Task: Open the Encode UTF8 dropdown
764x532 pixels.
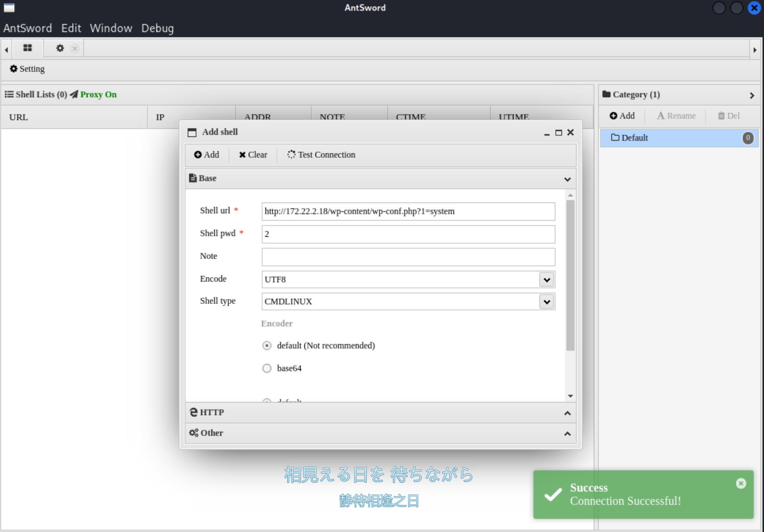Action: [547, 279]
